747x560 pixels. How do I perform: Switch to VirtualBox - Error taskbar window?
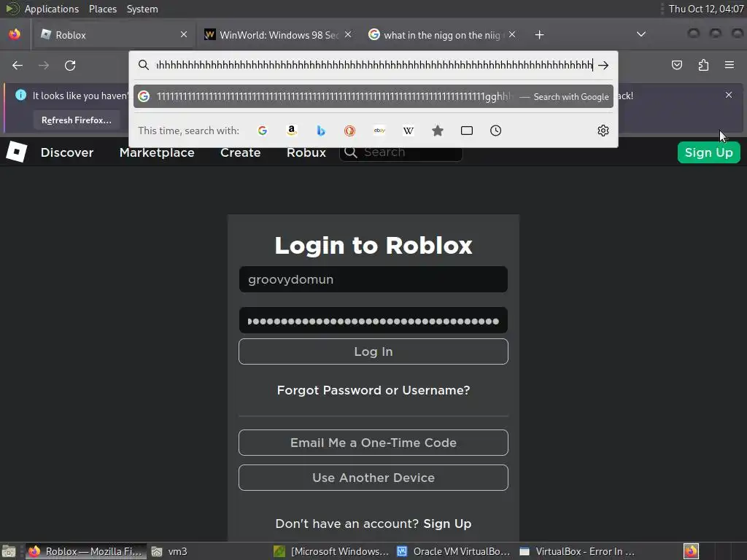tap(577, 551)
